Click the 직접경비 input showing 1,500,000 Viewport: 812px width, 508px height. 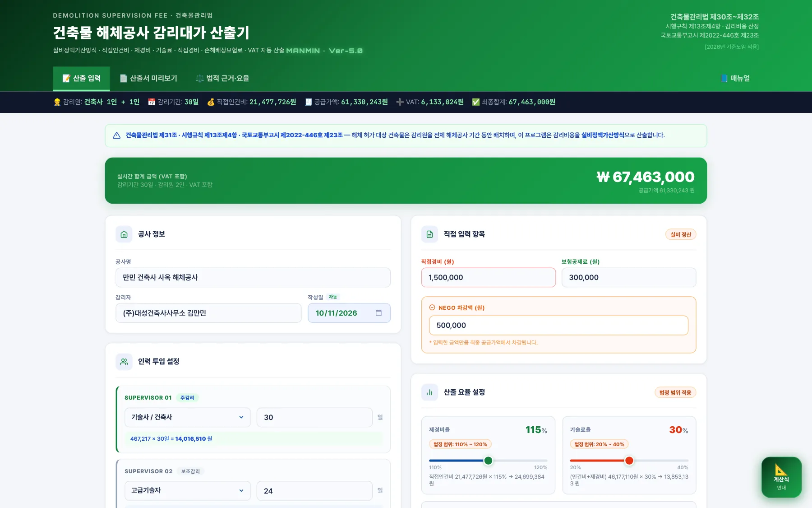pyautogui.click(x=489, y=277)
